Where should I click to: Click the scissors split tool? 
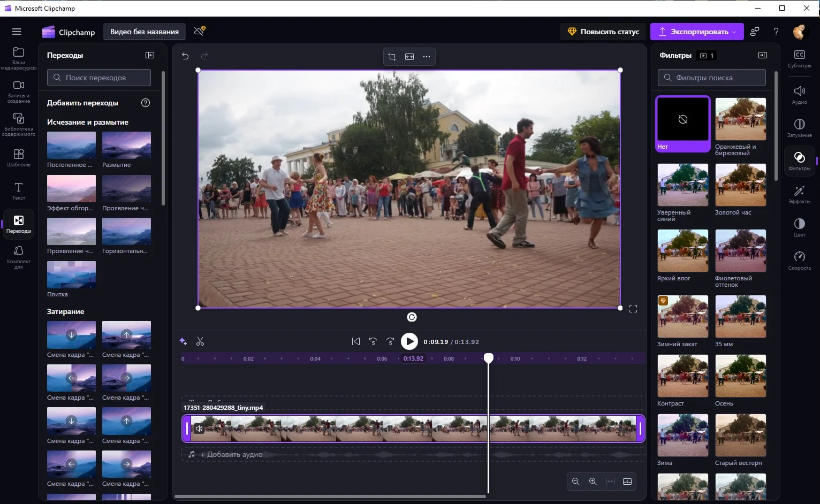tap(200, 341)
